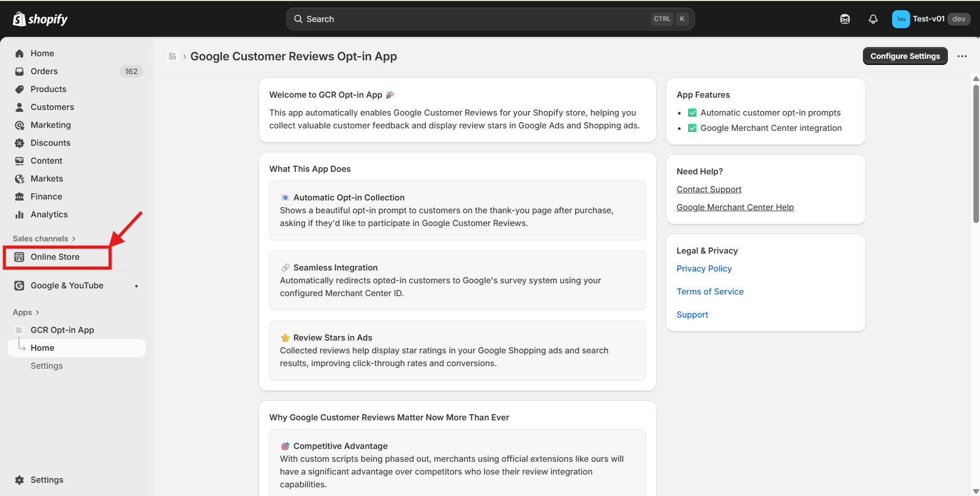Expand the Sales channels section
This screenshot has height=496, width=980.
coord(73,238)
